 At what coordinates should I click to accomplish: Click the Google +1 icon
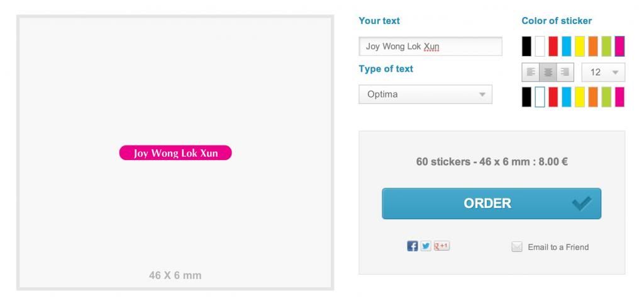441,246
